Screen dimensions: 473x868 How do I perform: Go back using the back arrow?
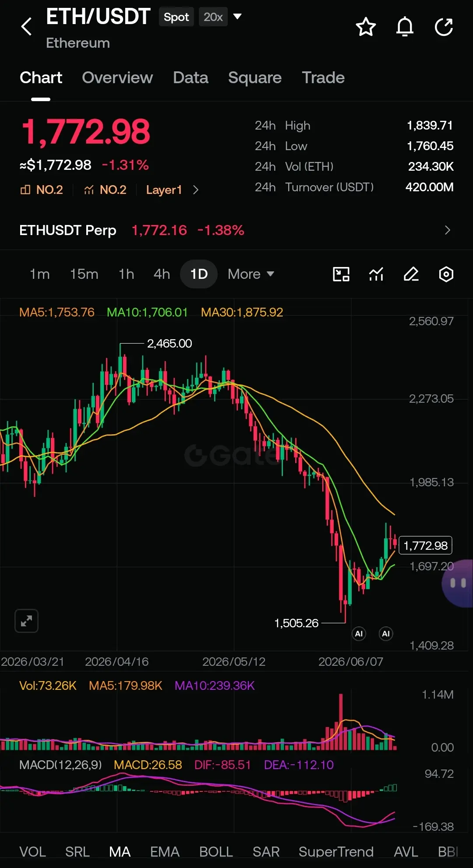[x=26, y=27]
